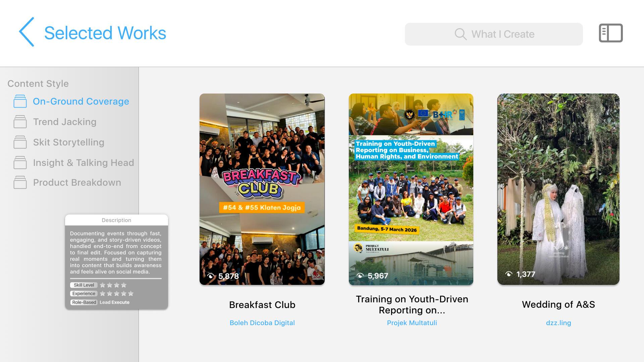Image resolution: width=644 pixels, height=362 pixels.
Task: Click the Insight & Talking Head stack icon
Action: click(20, 163)
